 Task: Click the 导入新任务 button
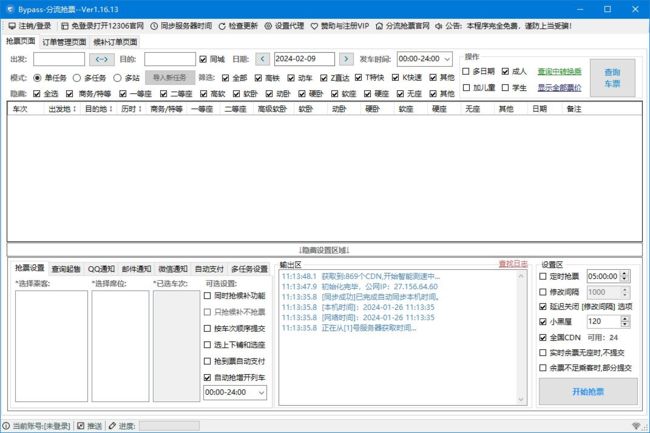[x=170, y=77]
